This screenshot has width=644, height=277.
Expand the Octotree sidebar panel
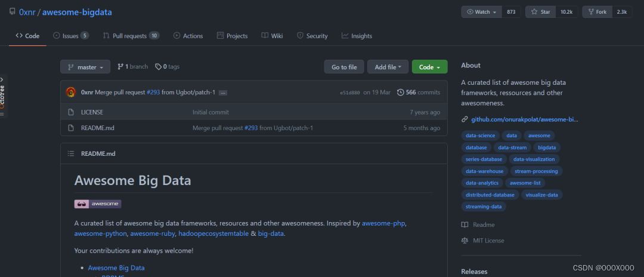(2, 96)
